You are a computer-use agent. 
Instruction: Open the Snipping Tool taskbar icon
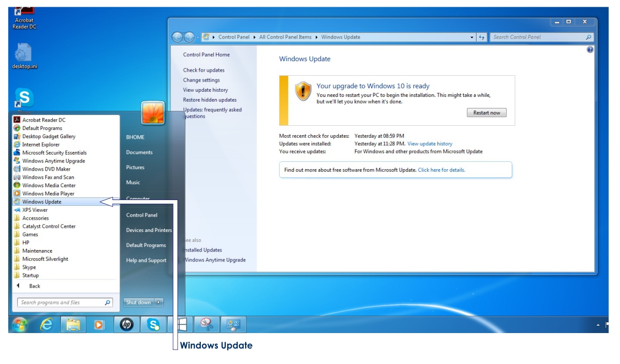(x=206, y=324)
